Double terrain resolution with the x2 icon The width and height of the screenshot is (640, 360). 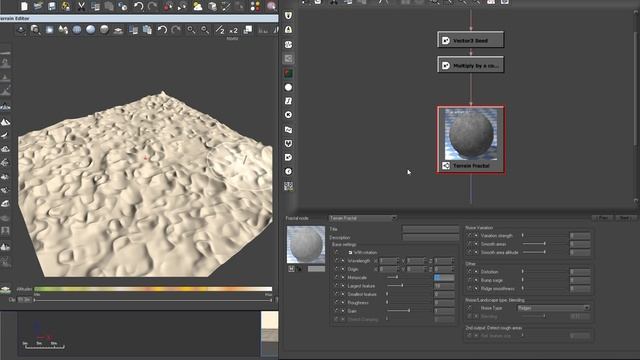[233, 30]
